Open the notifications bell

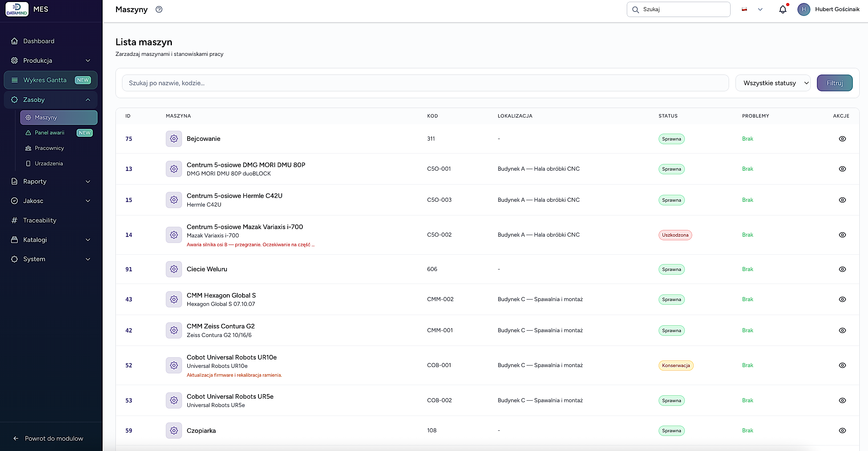point(783,9)
